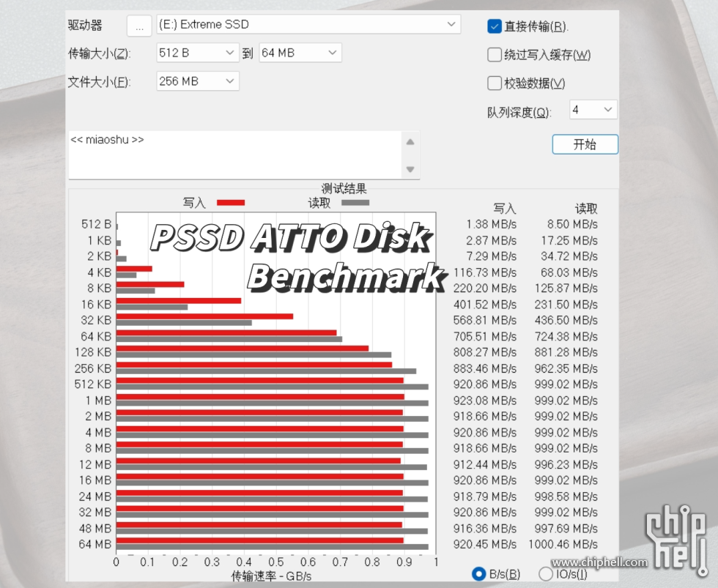
Task: Click the 128 KB chart row label
Action: (x=93, y=352)
